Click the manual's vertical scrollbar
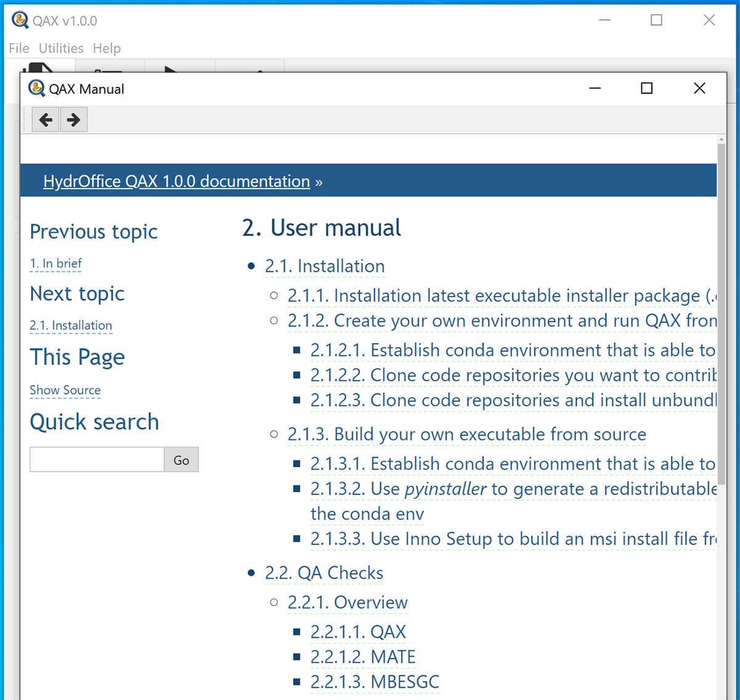 pos(721,308)
